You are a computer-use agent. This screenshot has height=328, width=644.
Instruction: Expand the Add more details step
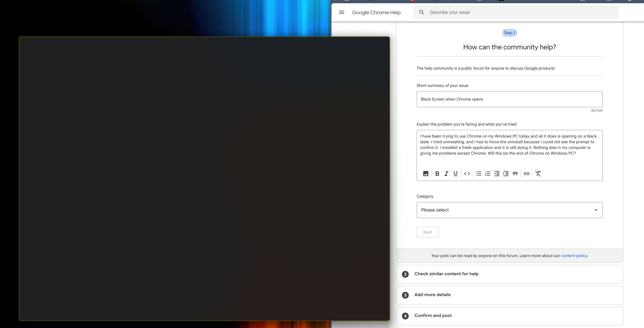(x=432, y=295)
